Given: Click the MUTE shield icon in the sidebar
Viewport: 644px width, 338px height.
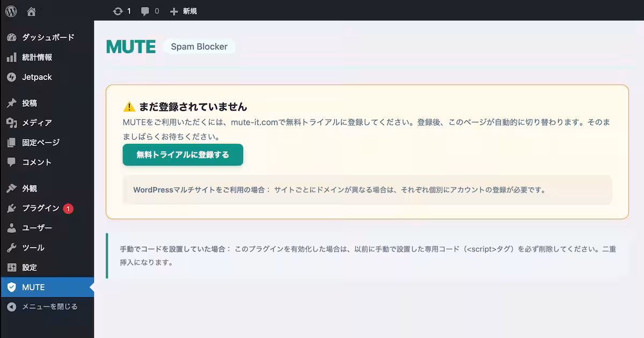Looking at the screenshot, I should point(12,288).
